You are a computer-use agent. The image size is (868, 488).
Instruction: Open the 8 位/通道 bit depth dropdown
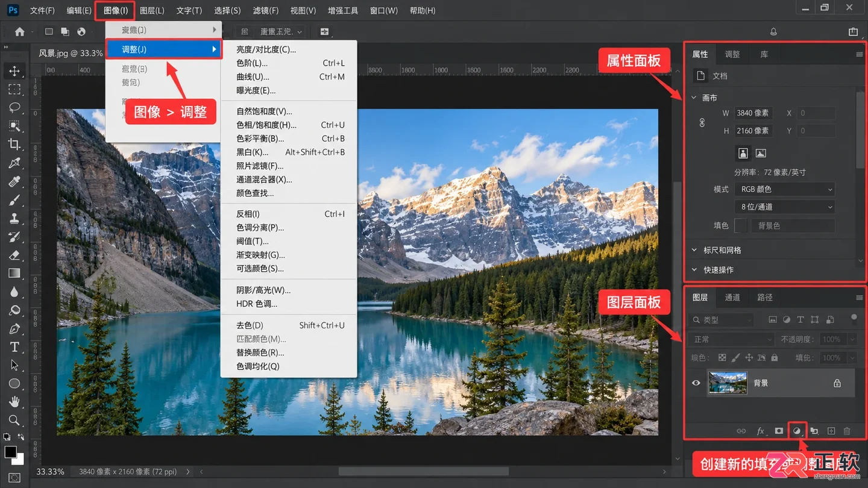785,207
